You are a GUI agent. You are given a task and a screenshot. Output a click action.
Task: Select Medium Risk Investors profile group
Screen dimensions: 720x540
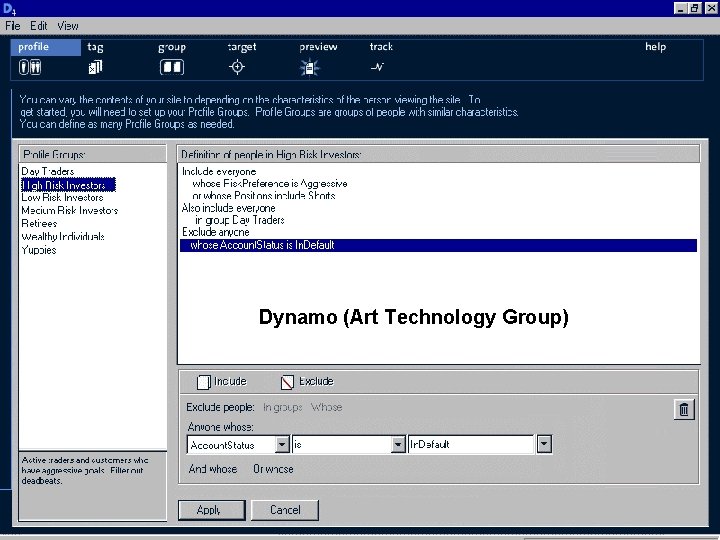70,210
